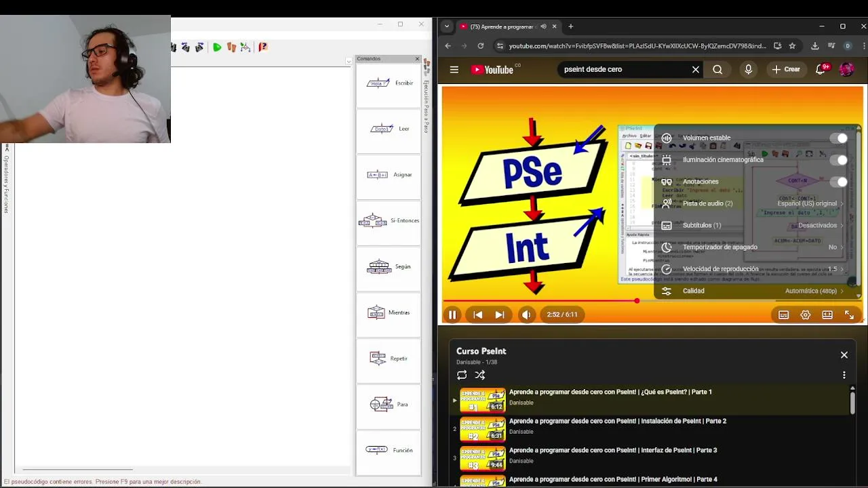Screen dimensions: 868x488
Task: Reload the YouTube page
Action: (481, 46)
